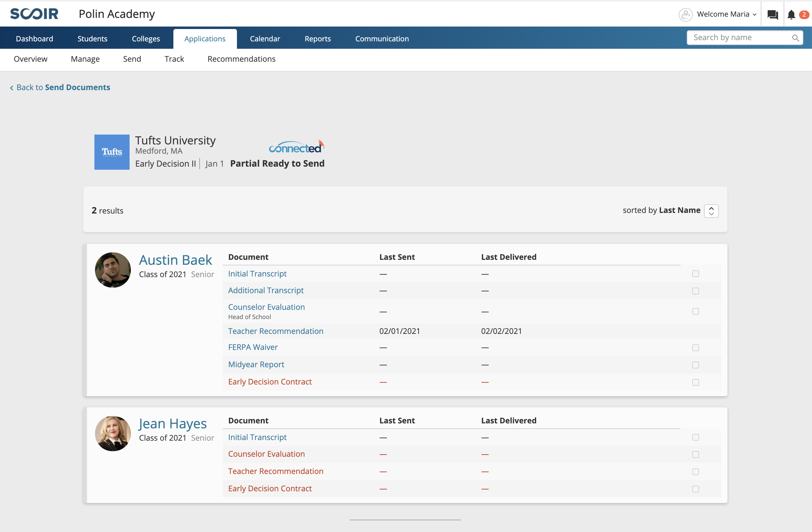Open the messages chat icon

tap(773, 14)
